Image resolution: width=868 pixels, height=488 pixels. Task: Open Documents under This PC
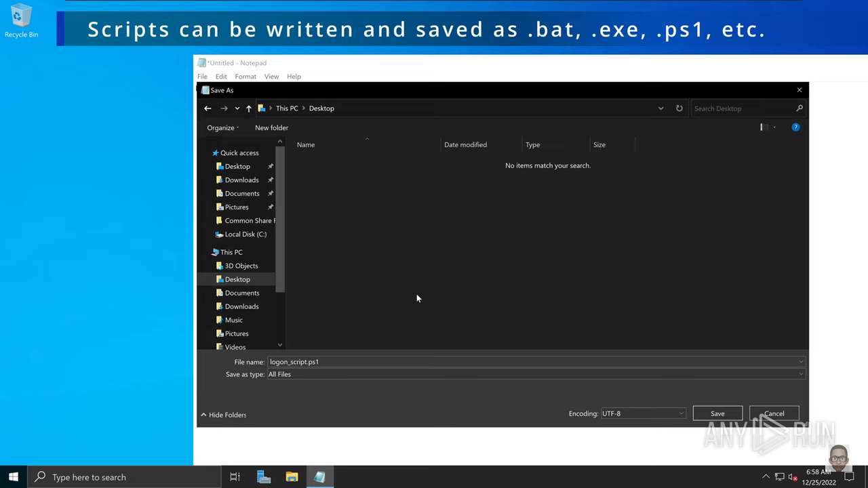(x=242, y=293)
